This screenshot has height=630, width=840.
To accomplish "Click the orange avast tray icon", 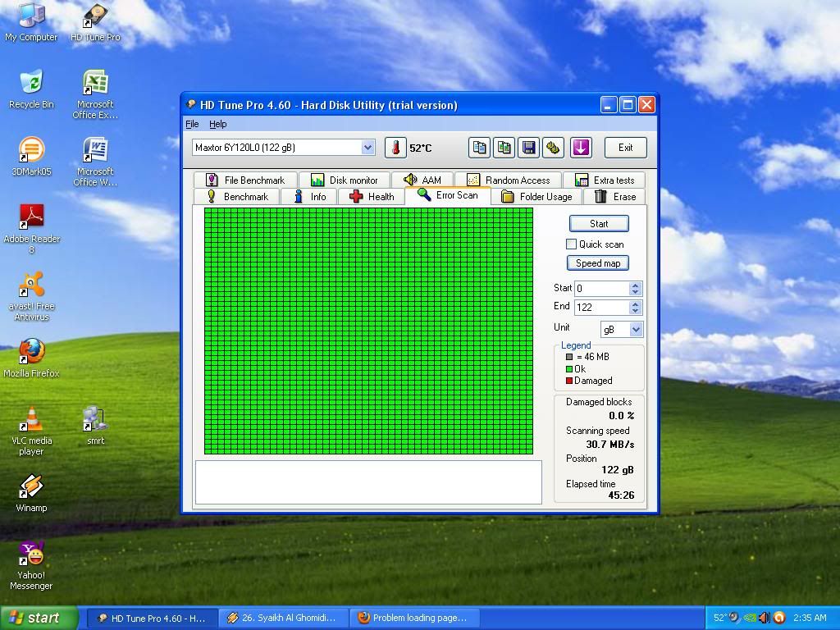I will [779, 618].
